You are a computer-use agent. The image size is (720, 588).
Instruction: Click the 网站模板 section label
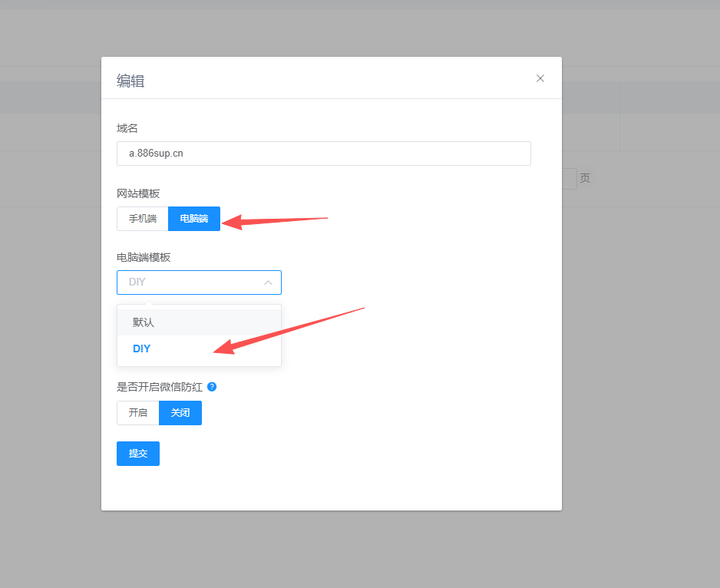(138, 193)
